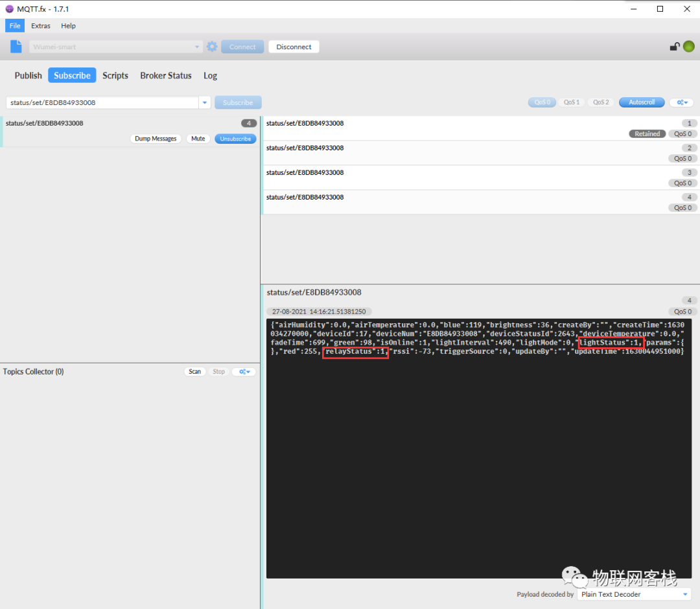This screenshot has width=700, height=609.
Task: Open Topics Collector gear options menu
Action: [244, 372]
